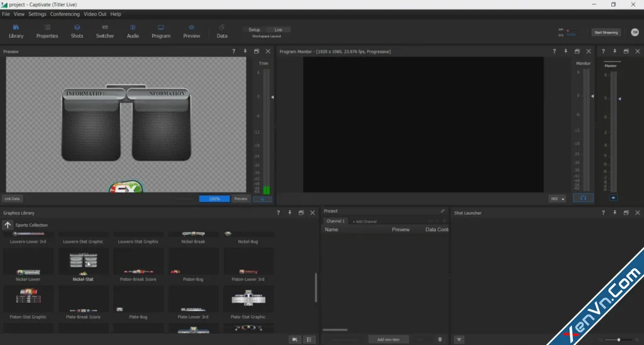Switch Graphics Library to list view
This screenshot has width=644, height=345.
point(309,340)
